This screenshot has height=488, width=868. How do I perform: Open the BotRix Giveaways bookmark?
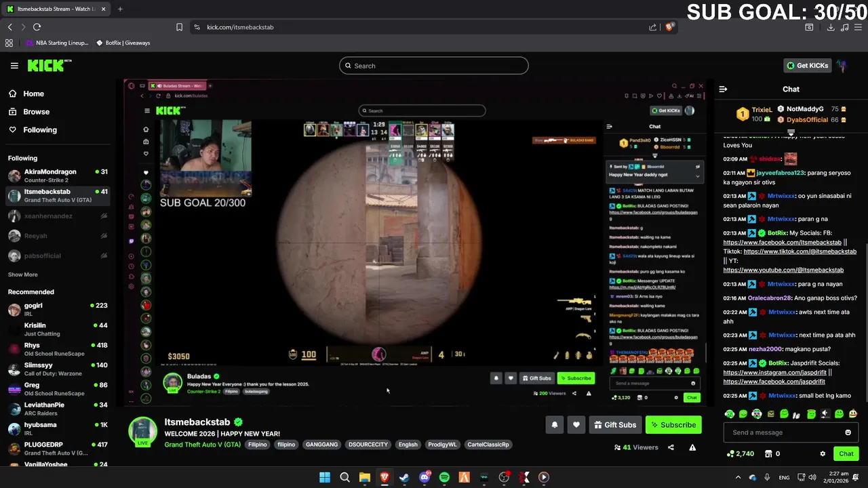[123, 43]
